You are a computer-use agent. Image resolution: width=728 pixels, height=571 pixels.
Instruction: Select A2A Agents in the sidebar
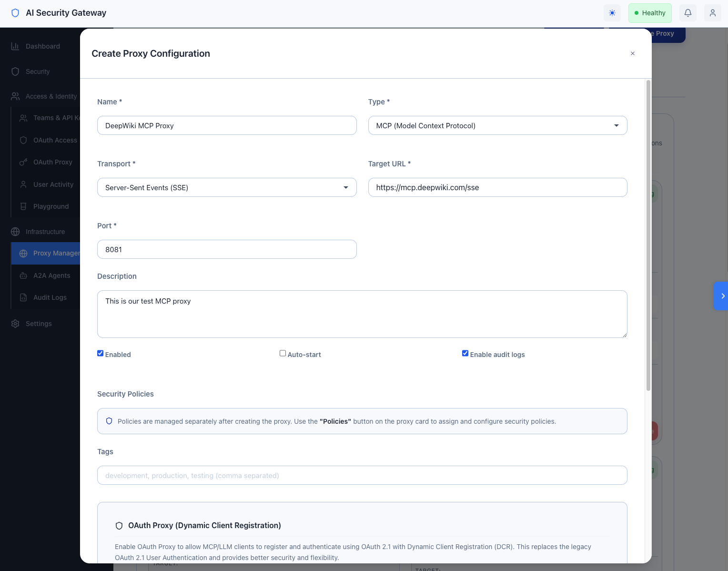51,275
